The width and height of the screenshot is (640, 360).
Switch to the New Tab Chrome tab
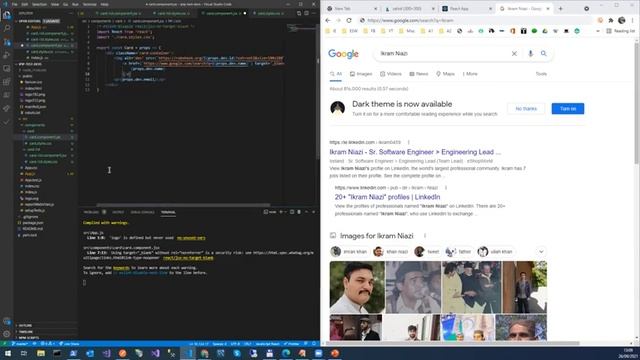(352, 8)
